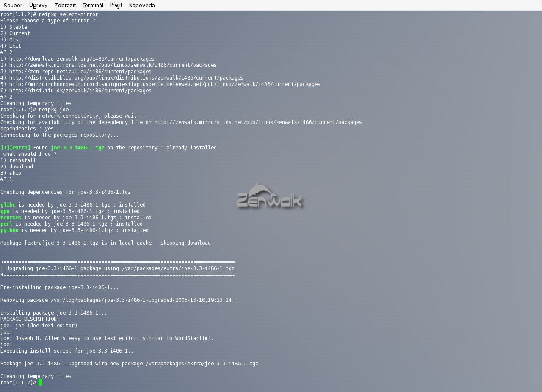Open the Nápověda menu
Image resolution: width=542 pixels, height=392 pixels.
[x=142, y=5]
